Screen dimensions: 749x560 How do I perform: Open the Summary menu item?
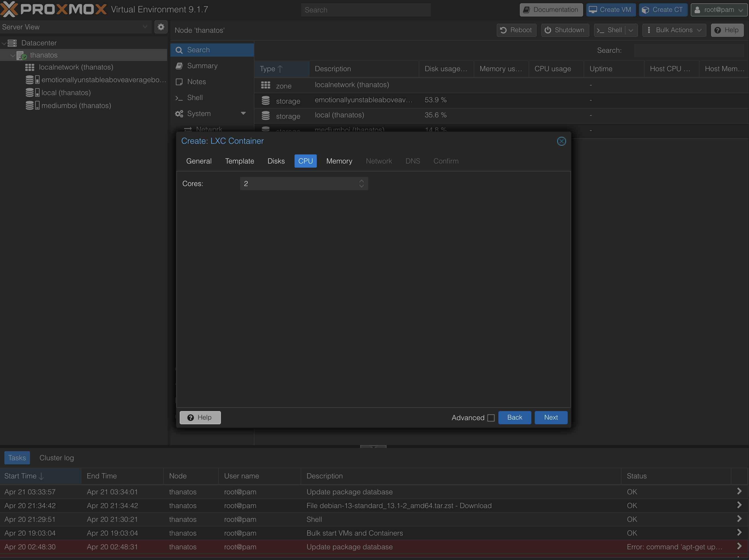tap(212, 66)
